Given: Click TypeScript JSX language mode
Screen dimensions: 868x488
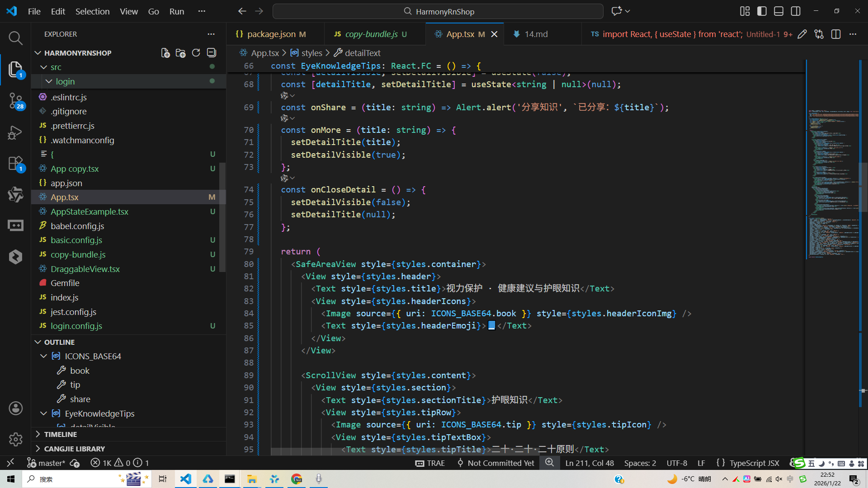Looking at the screenshot, I should 754,463.
